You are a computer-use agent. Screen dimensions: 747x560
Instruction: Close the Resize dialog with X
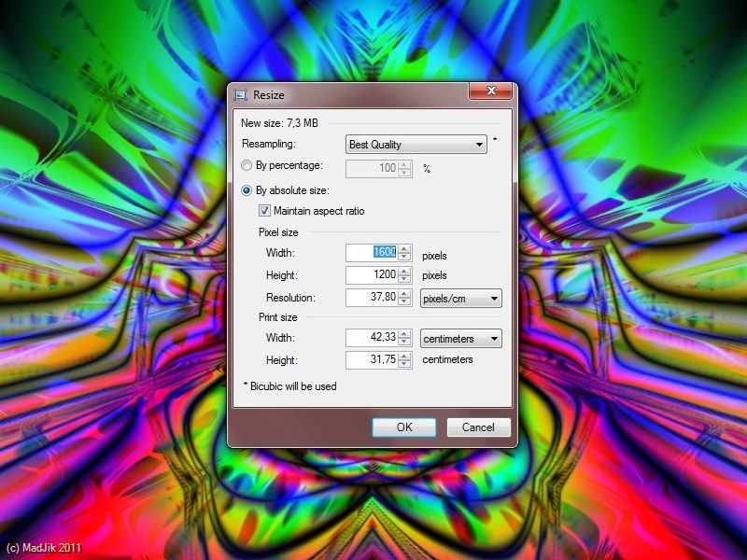(492, 91)
